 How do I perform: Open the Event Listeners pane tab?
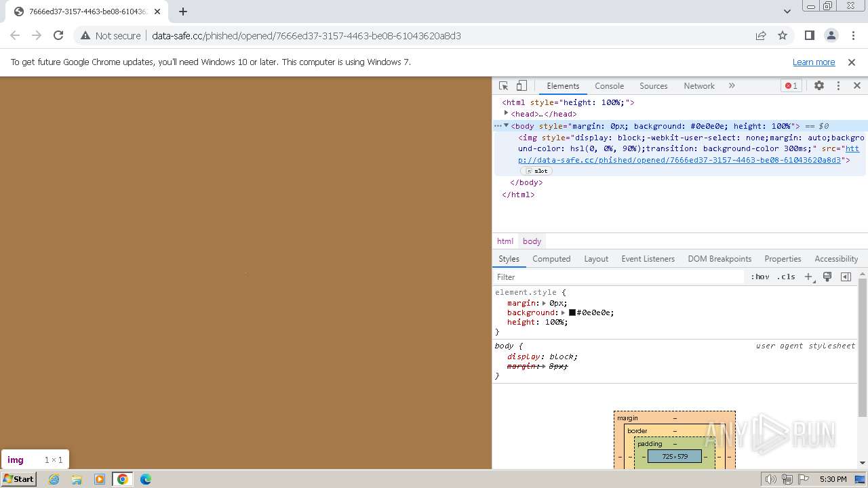[x=648, y=259]
